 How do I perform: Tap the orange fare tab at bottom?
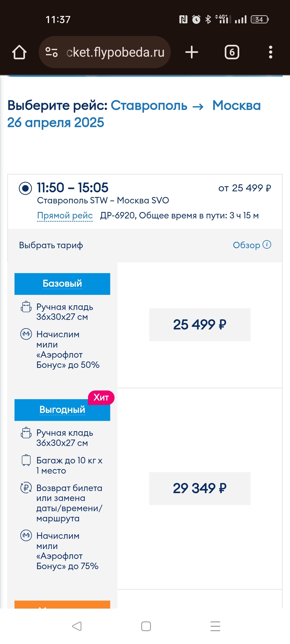click(62, 604)
